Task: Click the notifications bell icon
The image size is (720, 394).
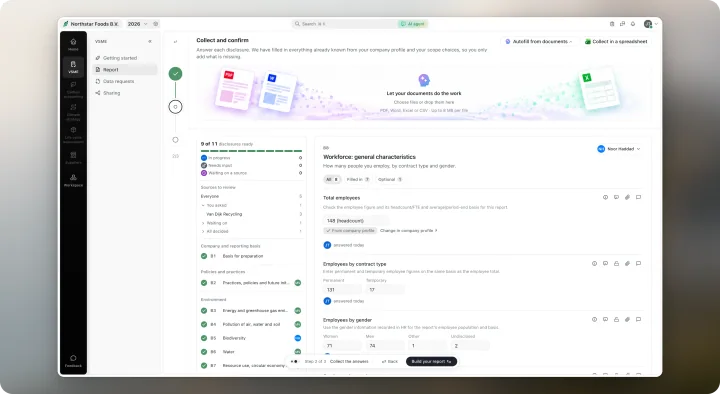Action: [x=633, y=24]
